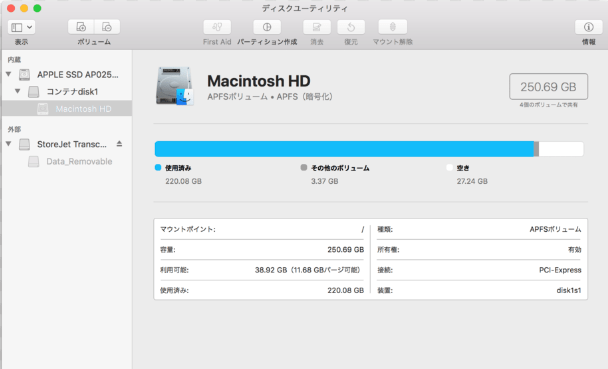
Task: Click the unmount toolbar icon
Action: pyautogui.click(x=393, y=27)
